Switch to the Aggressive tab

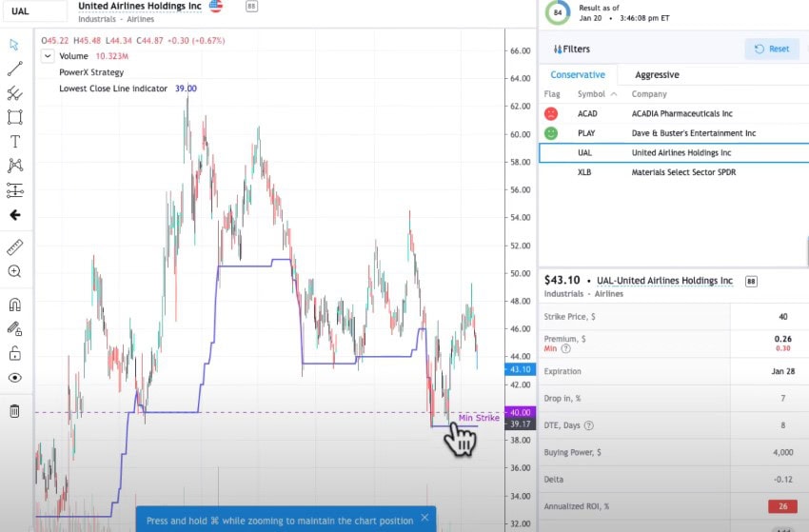pos(657,75)
